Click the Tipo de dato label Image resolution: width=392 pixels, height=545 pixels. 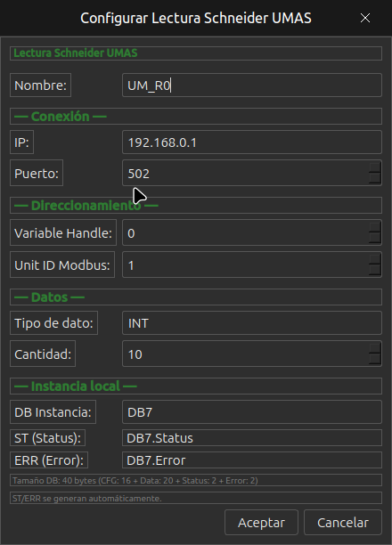pos(54,323)
